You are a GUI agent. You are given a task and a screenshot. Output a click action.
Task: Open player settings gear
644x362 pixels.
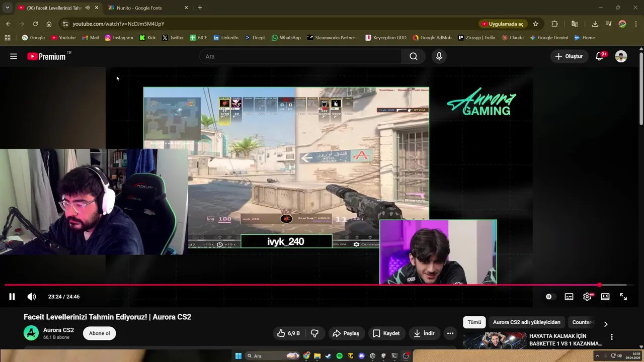click(587, 297)
